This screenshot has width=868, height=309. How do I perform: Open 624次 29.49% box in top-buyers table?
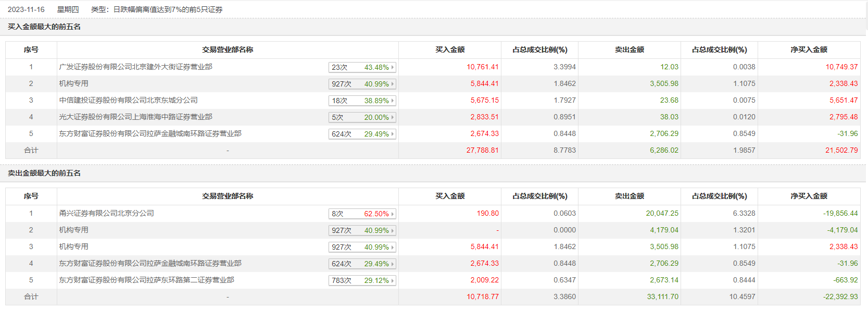pos(362,134)
